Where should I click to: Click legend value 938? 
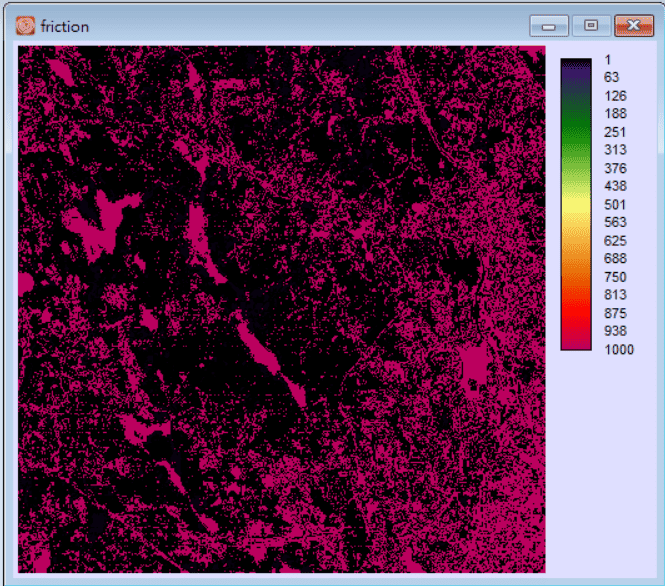coord(615,331)
